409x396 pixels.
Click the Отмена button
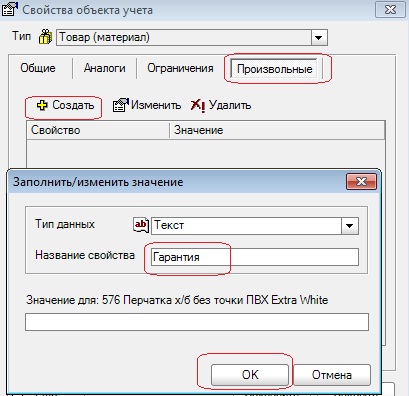[x=332, y=375]
